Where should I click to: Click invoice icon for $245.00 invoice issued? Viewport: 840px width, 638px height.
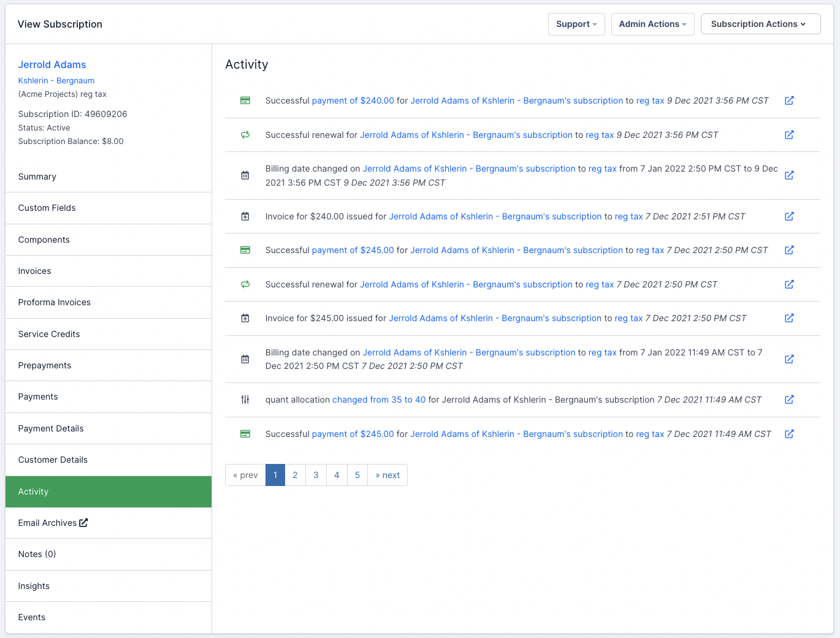pyautogui.click(x=245, y=318)
